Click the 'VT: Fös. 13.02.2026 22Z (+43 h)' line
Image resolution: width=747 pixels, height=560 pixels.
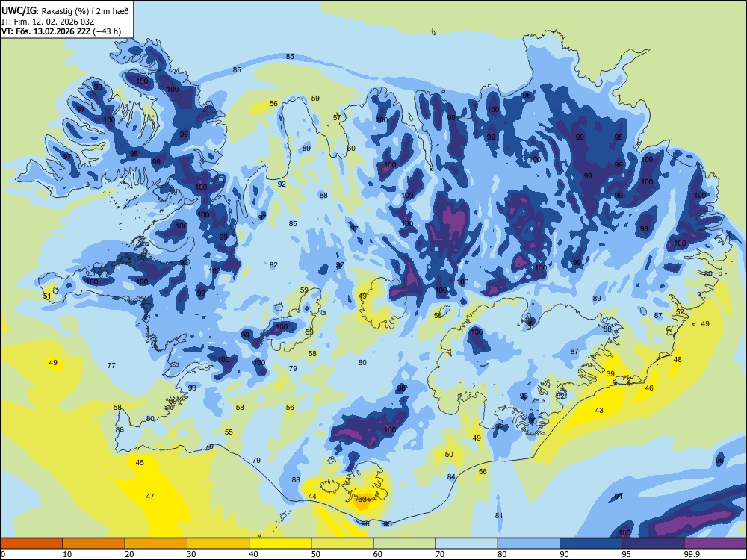click(61, 31)
